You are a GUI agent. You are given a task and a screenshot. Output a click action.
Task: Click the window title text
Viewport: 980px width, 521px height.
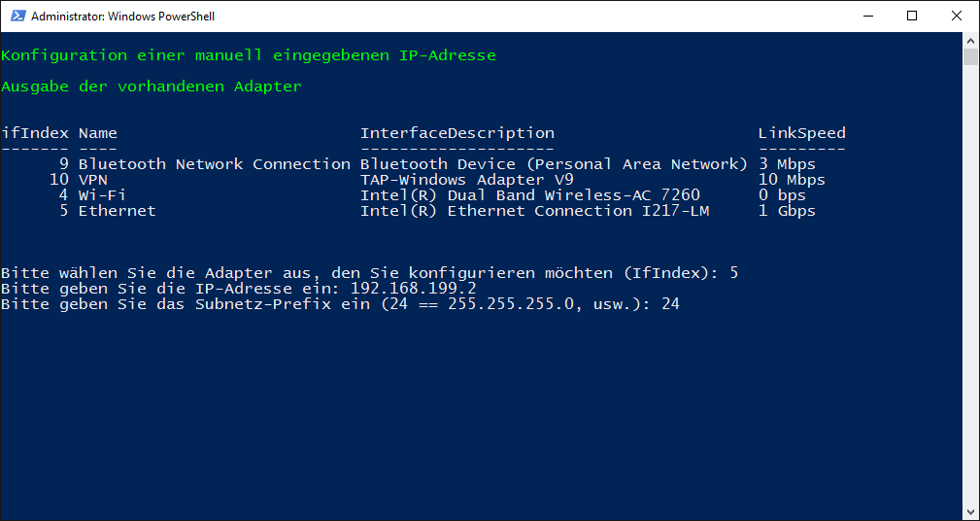122,17
